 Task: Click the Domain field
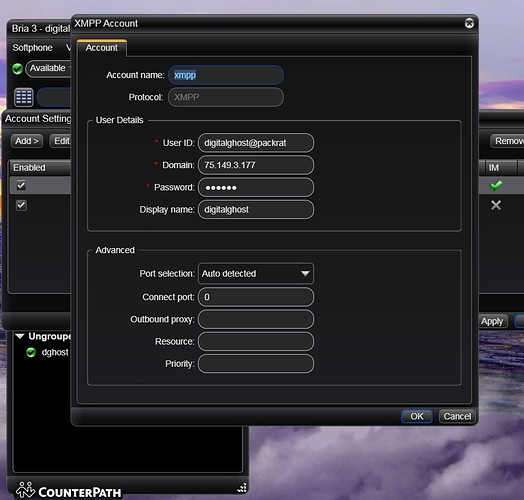(x=256, y=165)
